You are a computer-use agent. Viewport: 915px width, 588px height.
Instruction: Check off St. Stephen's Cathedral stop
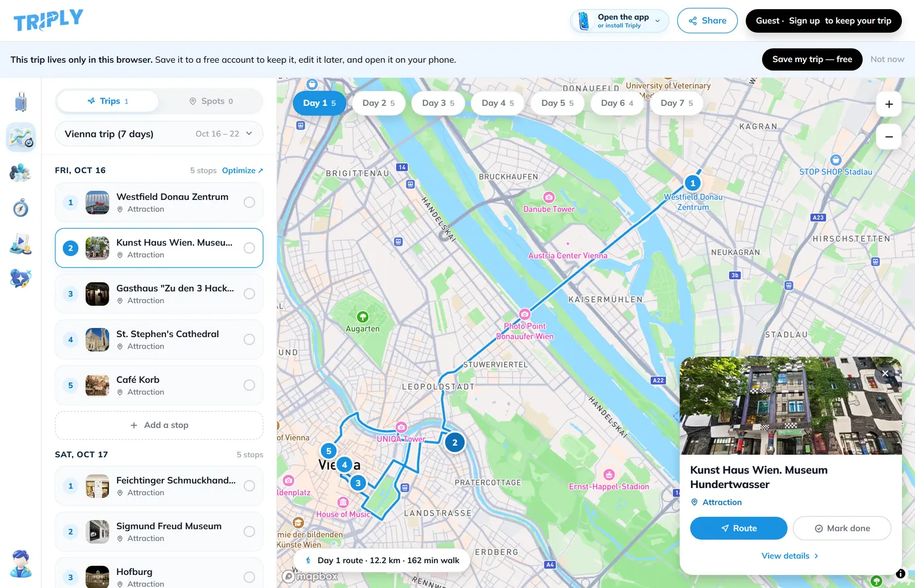coord(249,340)
